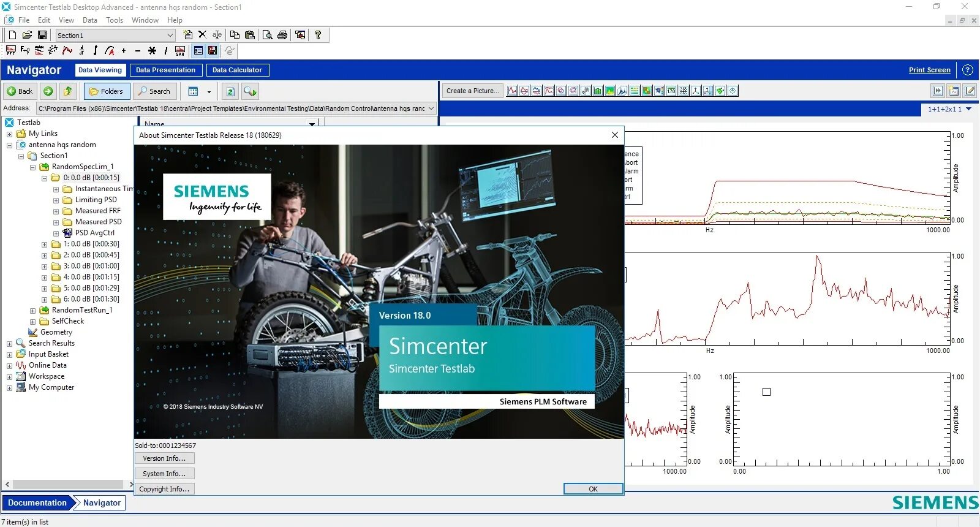
Task: Open the Tools menu
Action: pos(115,20)
